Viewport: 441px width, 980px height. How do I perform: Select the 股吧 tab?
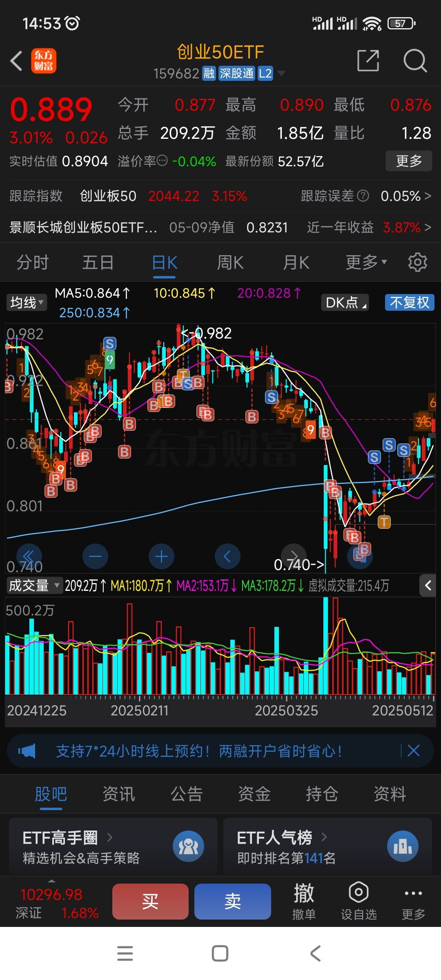[x=51, y=794]
